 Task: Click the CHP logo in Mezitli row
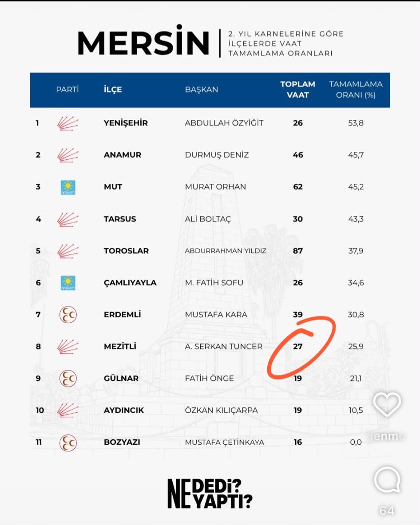tap(67, 347)
